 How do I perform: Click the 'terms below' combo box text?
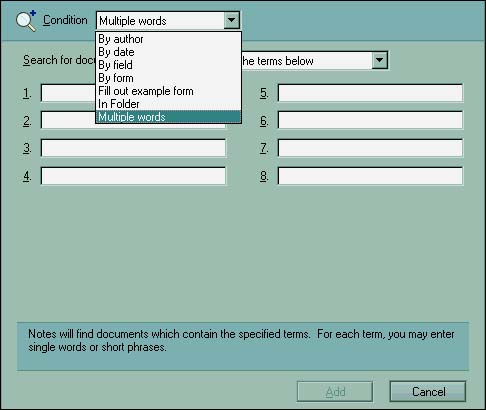[278, 61]
